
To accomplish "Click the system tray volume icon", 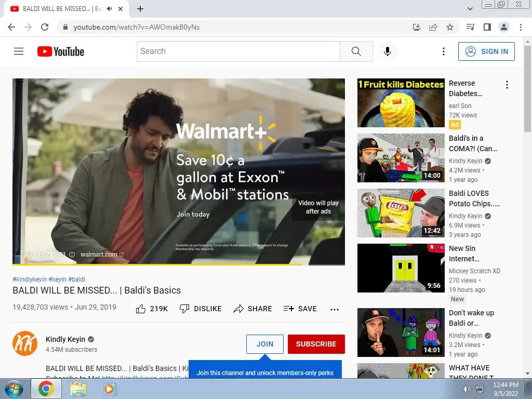I will tap(467, 389).
